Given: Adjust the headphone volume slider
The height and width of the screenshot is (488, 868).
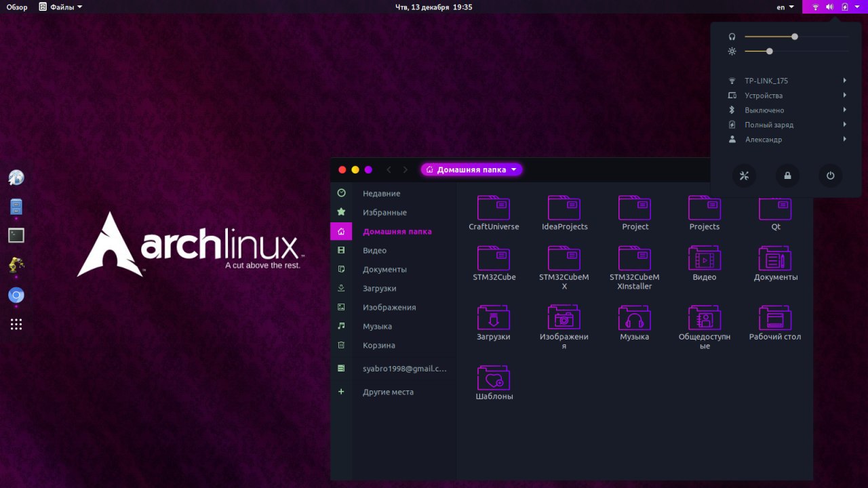Looking at the screenshot, I should click(796, 37).
